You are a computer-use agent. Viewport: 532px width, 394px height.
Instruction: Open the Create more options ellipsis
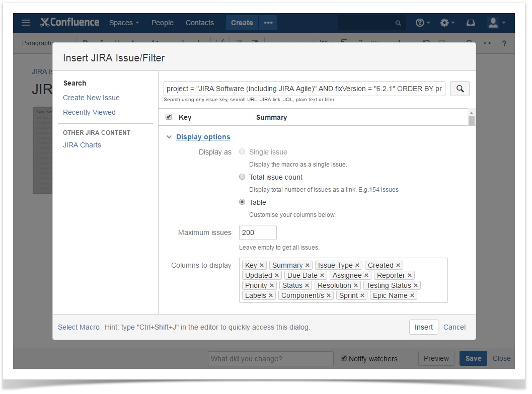268,23
